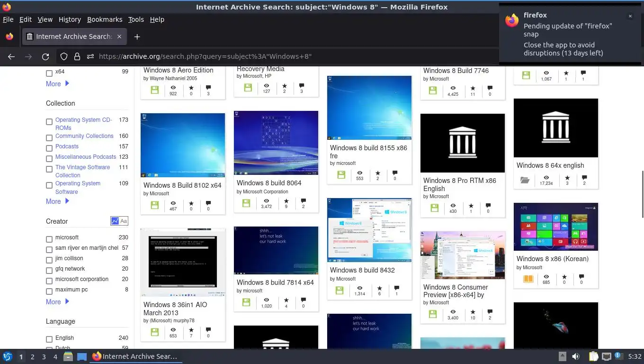Open the Windows 8 build 8064 item link
The height and width of the screenshot is (364, 644).
point(269,183)
